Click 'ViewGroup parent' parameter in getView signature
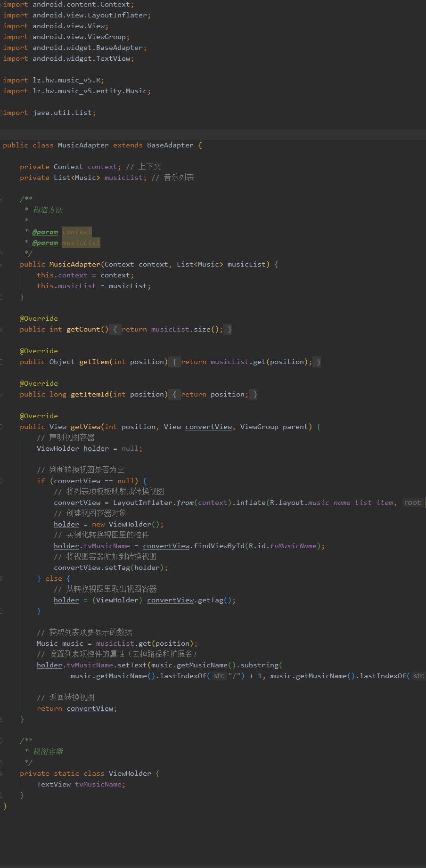 tap(274, 427)
